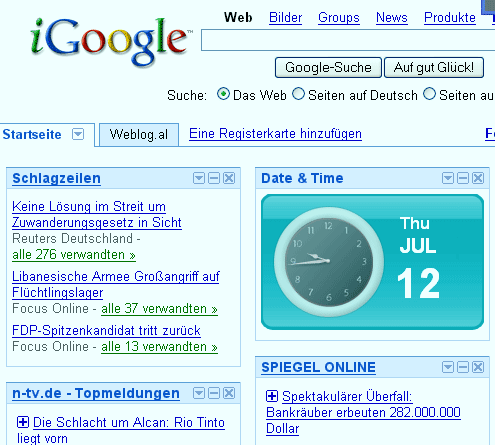Minimize the n-tv.de Topmeldungen gadget

click(x=214, y=393)
